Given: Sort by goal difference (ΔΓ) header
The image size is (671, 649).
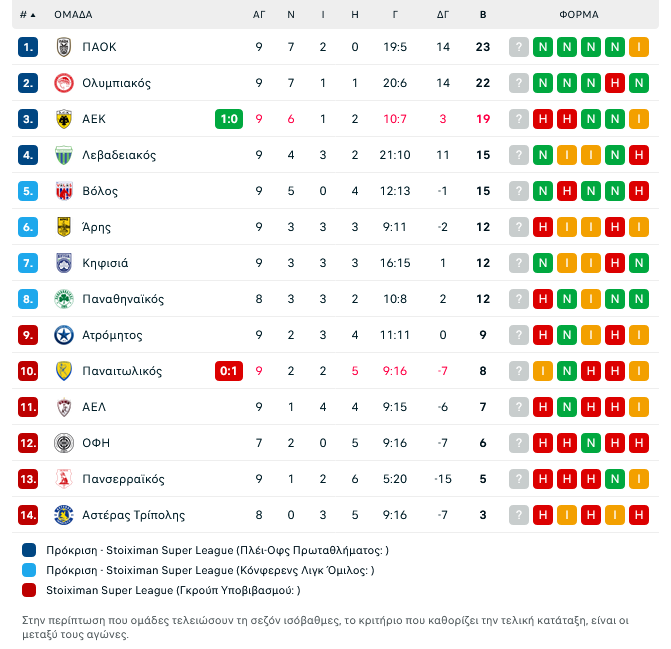Looking at the screenshot, I should [x=443, y=15].
